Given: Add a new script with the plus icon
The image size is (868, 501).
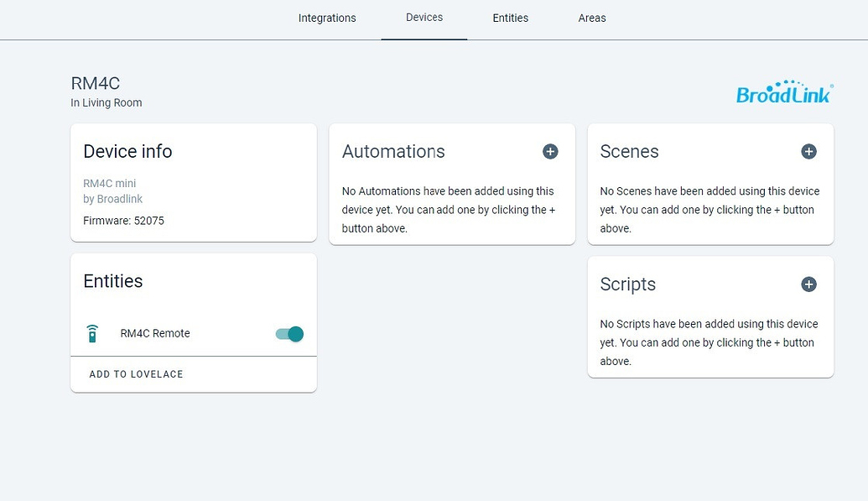Looking at the screenshot, I should click(808, 284).
